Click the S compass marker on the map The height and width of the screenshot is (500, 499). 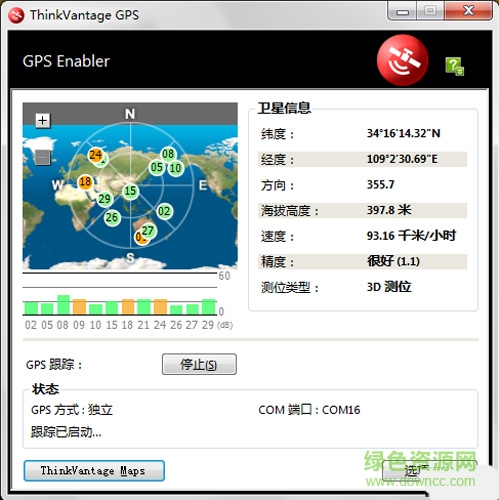(130, 258)
